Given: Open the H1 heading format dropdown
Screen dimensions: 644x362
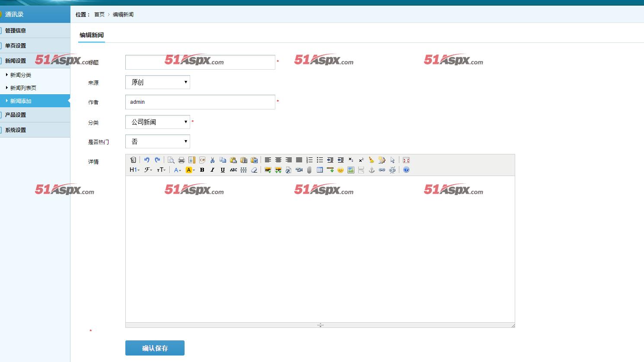Looking at the screenshot, I should [135, 170].
